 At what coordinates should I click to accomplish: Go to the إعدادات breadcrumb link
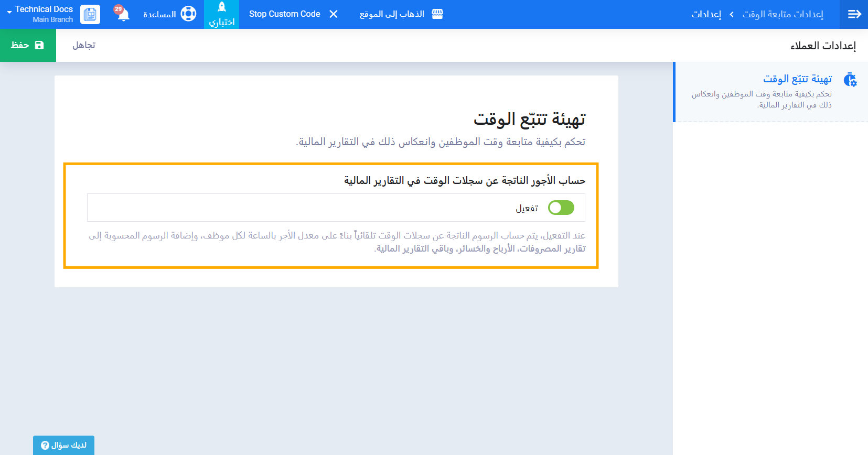(706, 14)
